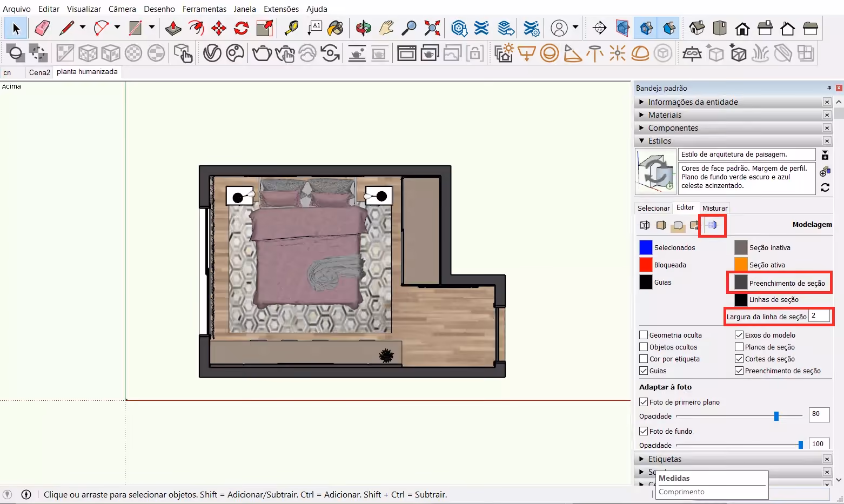This screenshot has width=844, height=504.
Task: Click the Preenchimento de seção color swatch
Action: tap(741, 282)
